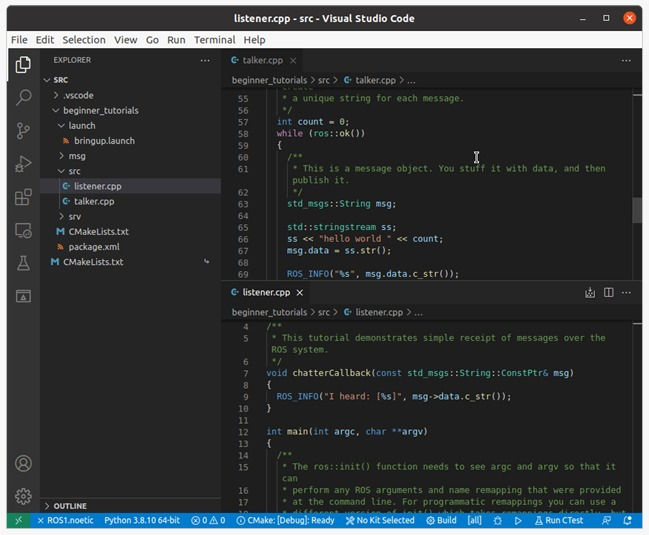Viewport: 649px width, 535px height.
Task: Open talker.cpp in the file tree
Action: (x=130, y=201)
